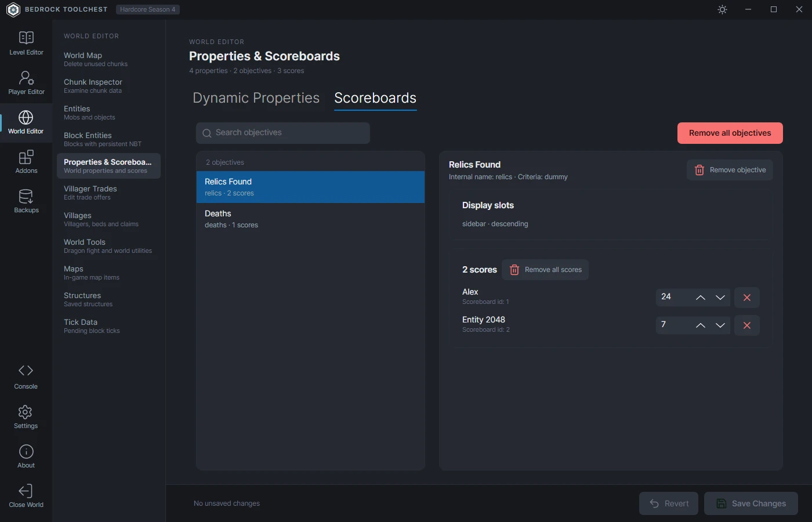Select the Scoreboards tab

pyautogui.click(x=375, y=98)
